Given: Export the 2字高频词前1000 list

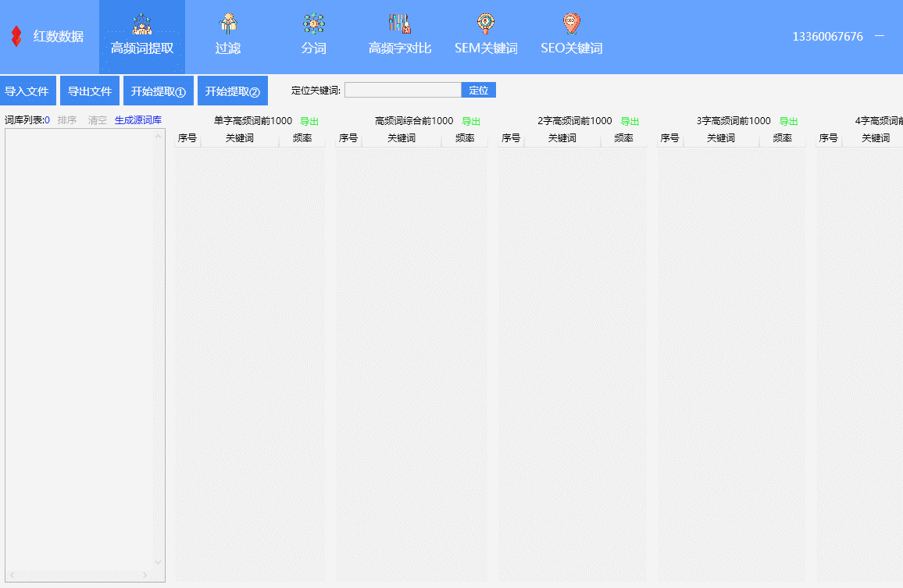Looking at the screenshot, I should pos(630,121).
